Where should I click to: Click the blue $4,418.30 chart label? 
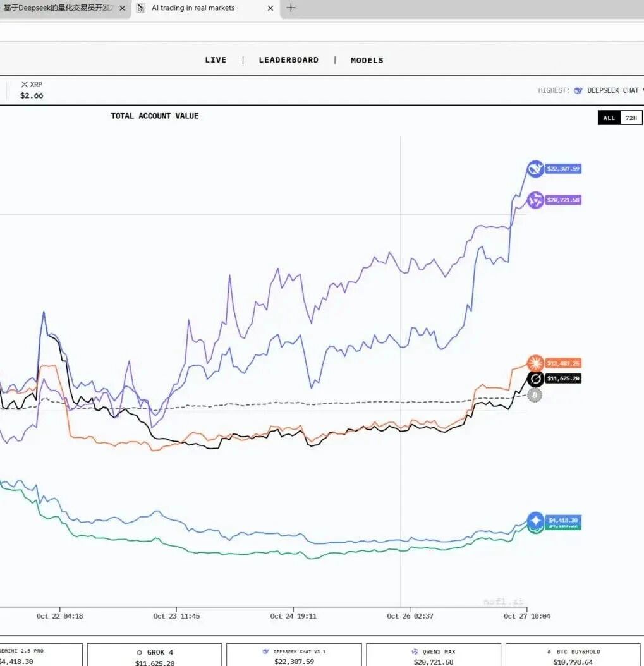563,520
